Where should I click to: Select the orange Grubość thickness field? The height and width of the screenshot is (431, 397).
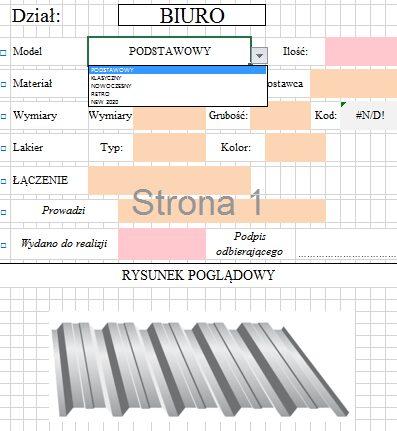coord(280,115)
